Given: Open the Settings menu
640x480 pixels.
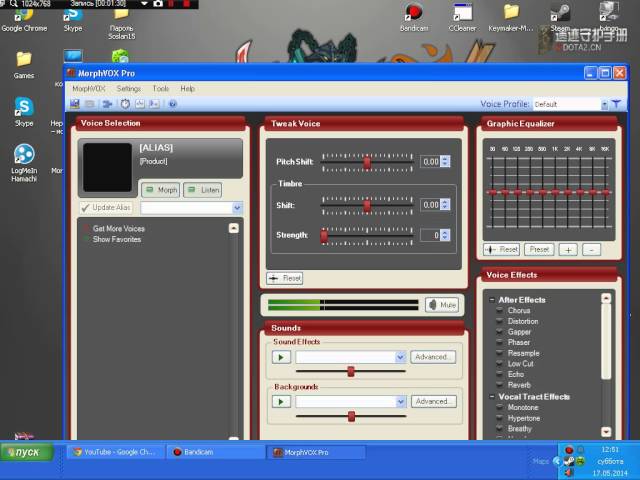Looking at the screenshot, I should click(128, 89).
